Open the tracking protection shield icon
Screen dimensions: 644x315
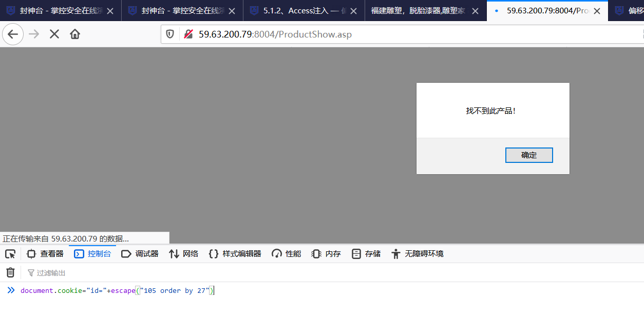coord(170,34)
